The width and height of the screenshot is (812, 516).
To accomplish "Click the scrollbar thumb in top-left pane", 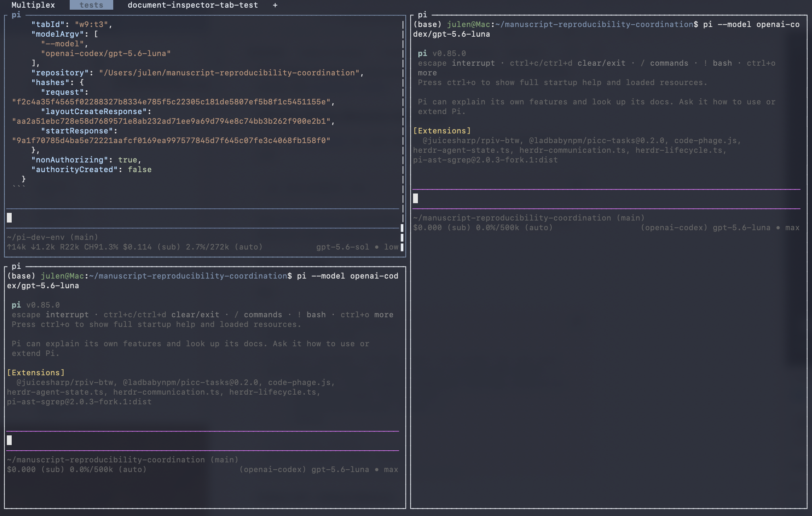I will click(x=402, y=238).
